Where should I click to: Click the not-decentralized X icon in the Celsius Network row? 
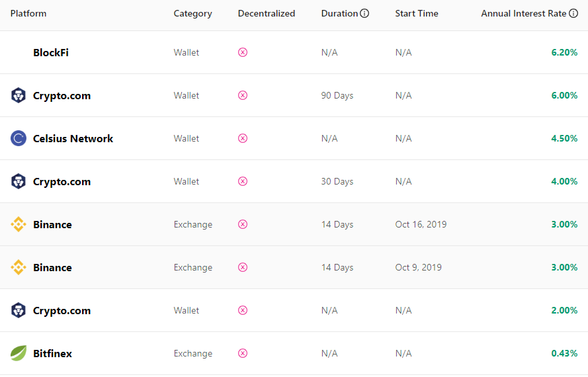pyautogui.click(x=243, y=138)
